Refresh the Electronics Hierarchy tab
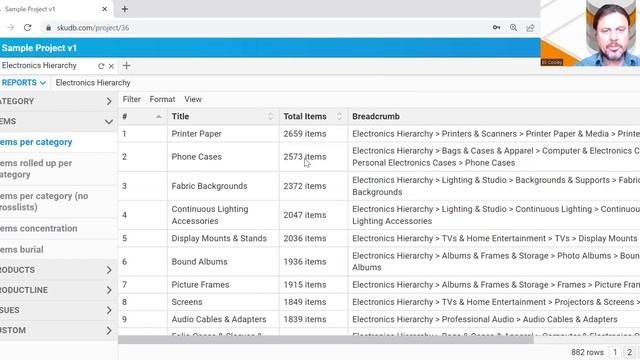Screen dimensions: 640x360 101,66
